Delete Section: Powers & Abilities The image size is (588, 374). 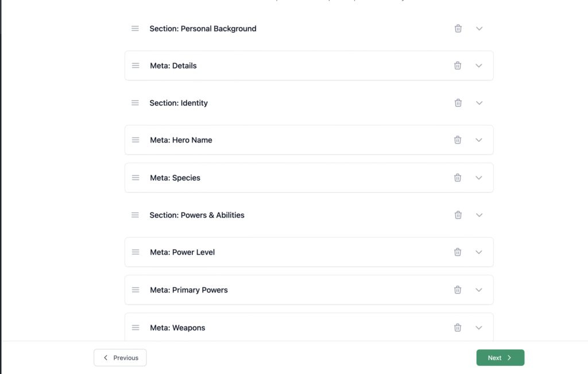[x=458, y=215]
